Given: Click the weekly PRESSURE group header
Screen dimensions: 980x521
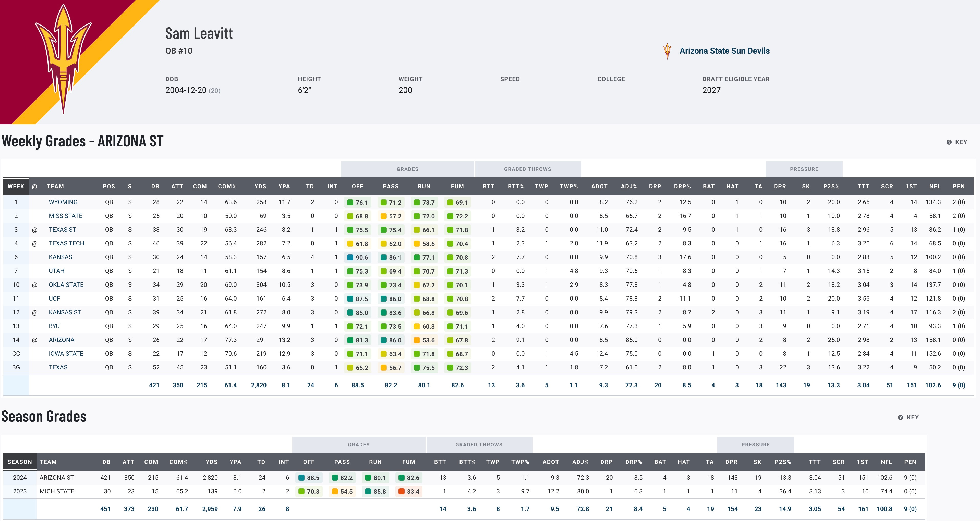Looking at the screenshot, I should point(804,169).
